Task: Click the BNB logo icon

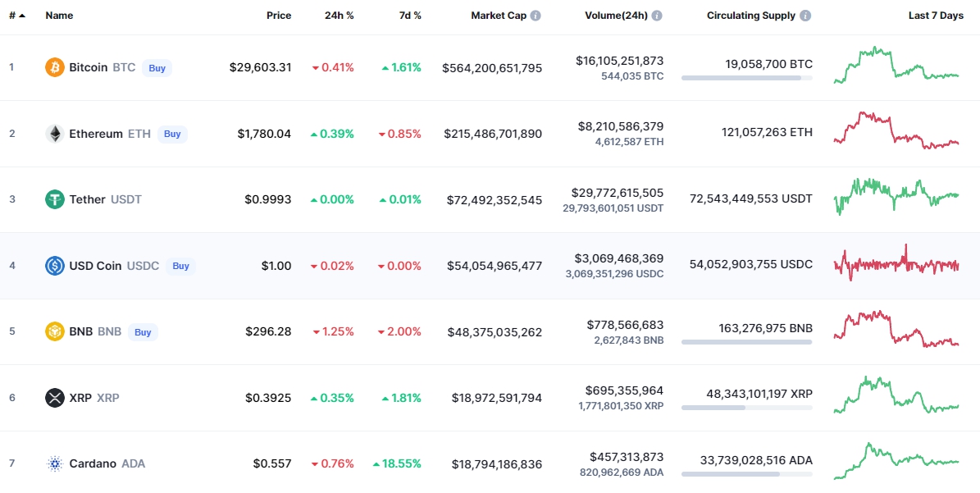Action: (55, 332)
